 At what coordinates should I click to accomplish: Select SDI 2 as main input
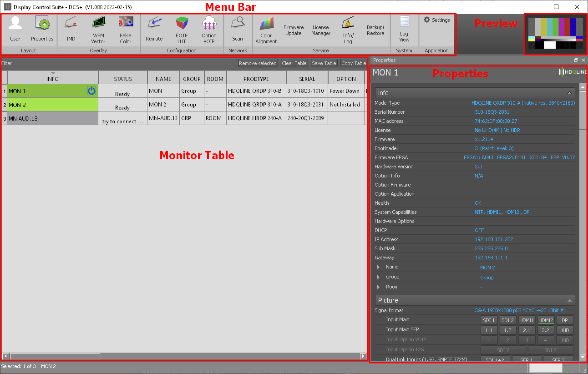[507, 320]
